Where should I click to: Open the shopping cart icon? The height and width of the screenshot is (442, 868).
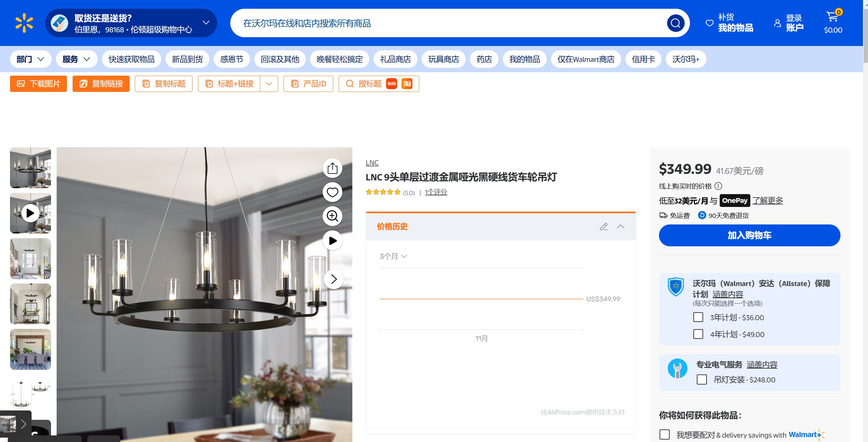(x=833, y=17)
